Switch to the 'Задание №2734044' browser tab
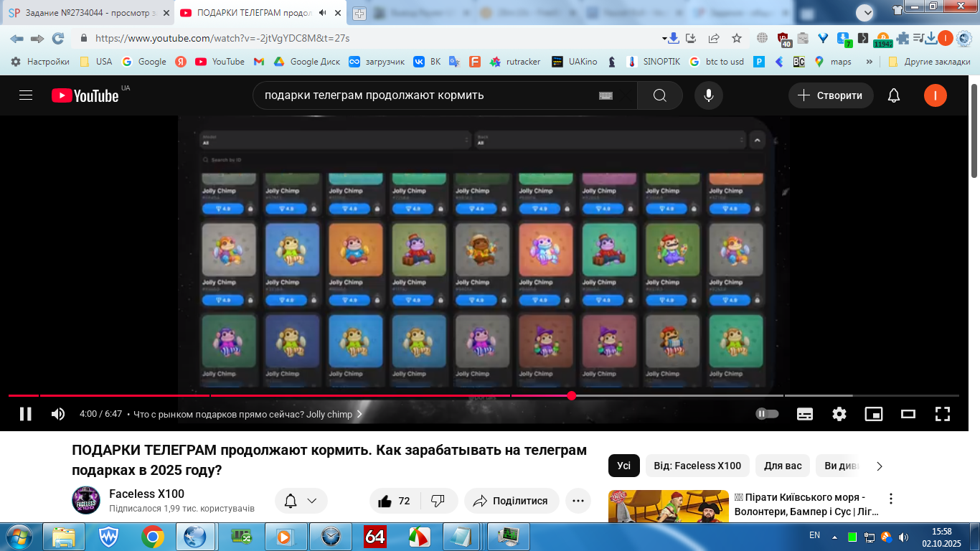Screen dimensions: 980x551 (x=88, y=13)
